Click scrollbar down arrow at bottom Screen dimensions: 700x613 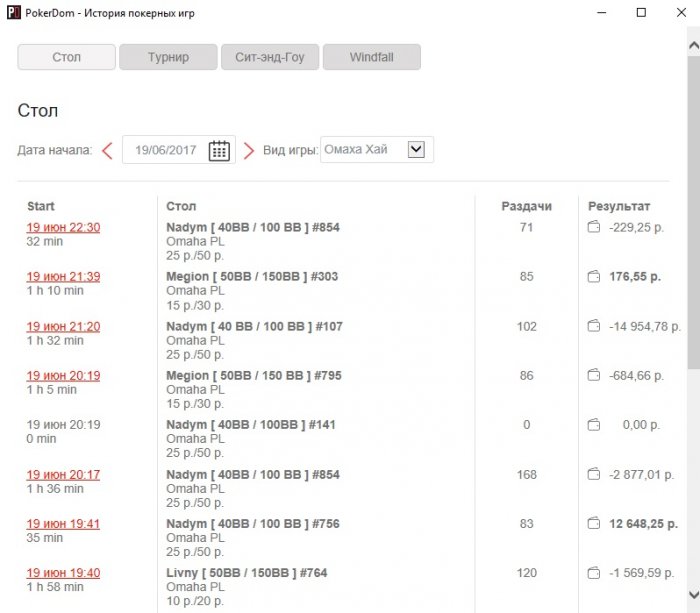pyautogui.click(x=694, y=594)
